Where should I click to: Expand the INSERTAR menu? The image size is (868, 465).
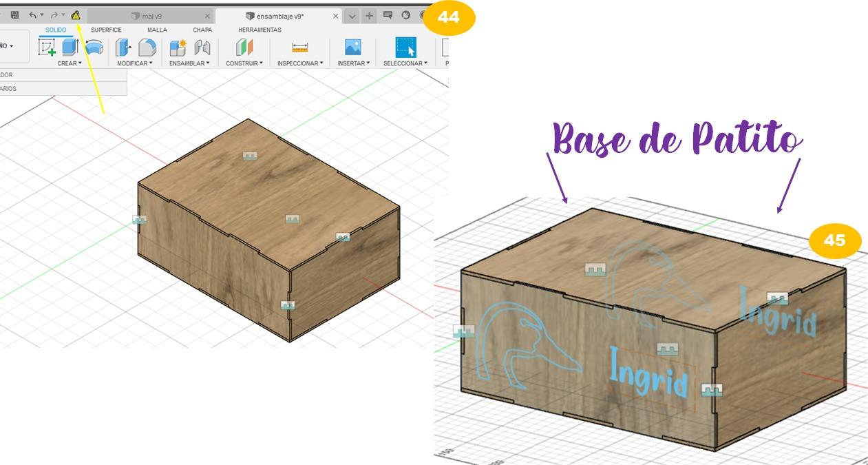click(354, 63)
